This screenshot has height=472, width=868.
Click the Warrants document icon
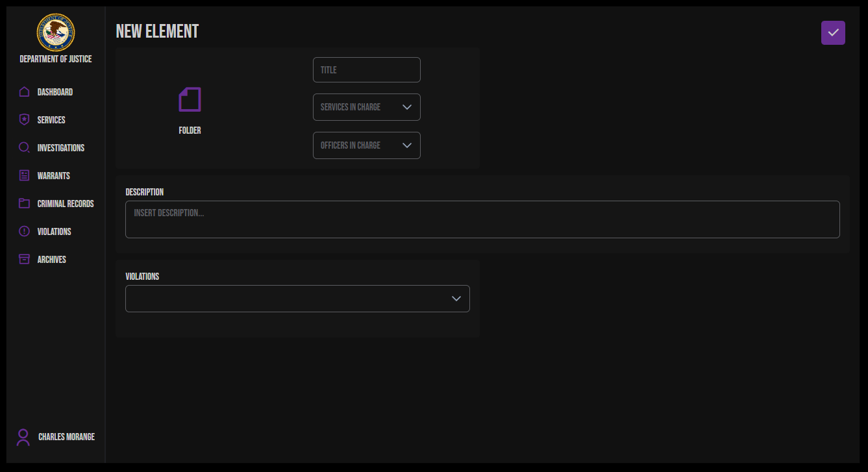point(24,176)
